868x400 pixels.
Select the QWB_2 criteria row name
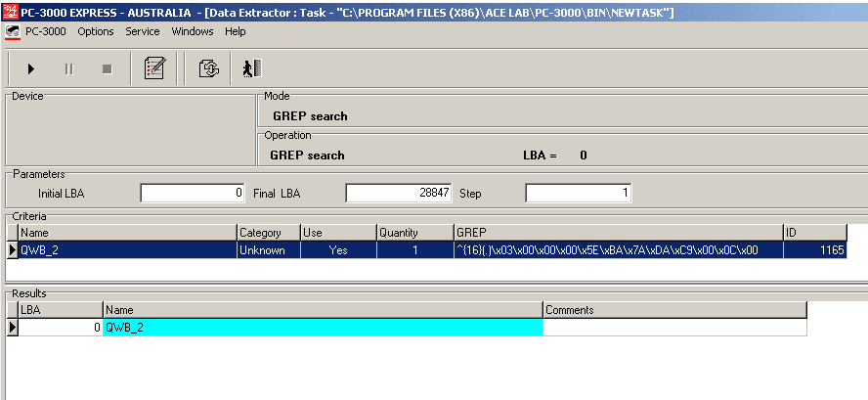click(x=128, y=249)
